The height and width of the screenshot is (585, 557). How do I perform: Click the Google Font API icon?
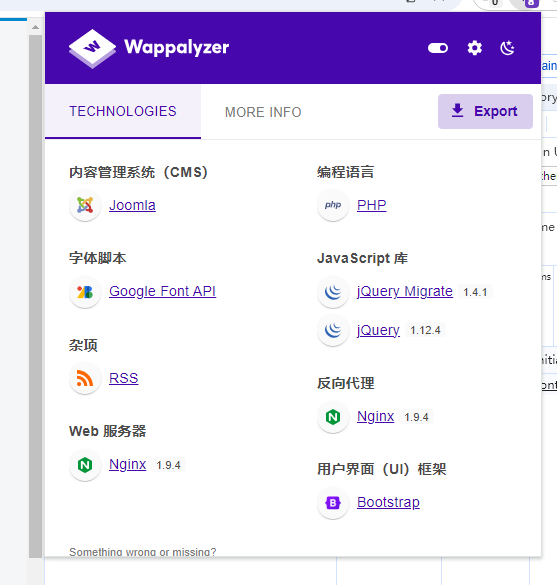click(85, 292)
